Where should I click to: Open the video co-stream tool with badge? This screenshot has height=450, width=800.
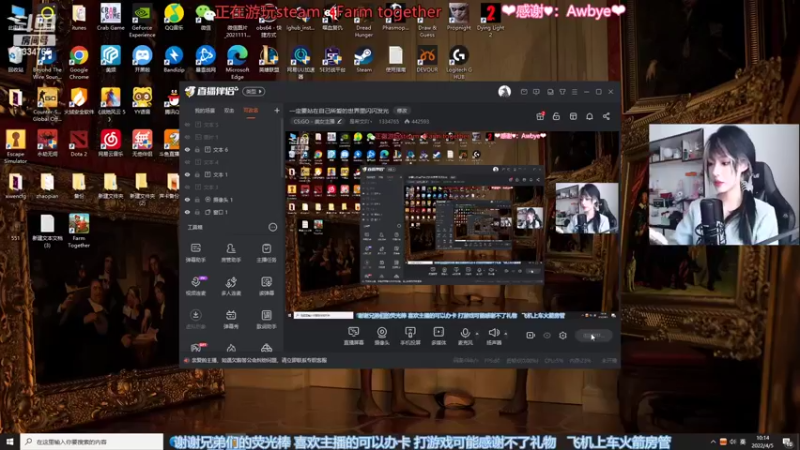point(195,286)
